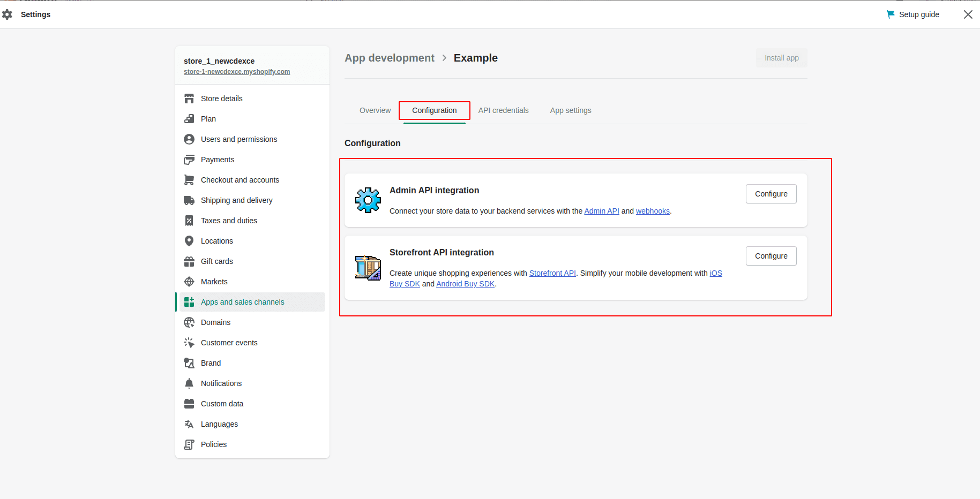Click the Notifications bell icon
The image size is (980, 499).
[x=189, y=383]
